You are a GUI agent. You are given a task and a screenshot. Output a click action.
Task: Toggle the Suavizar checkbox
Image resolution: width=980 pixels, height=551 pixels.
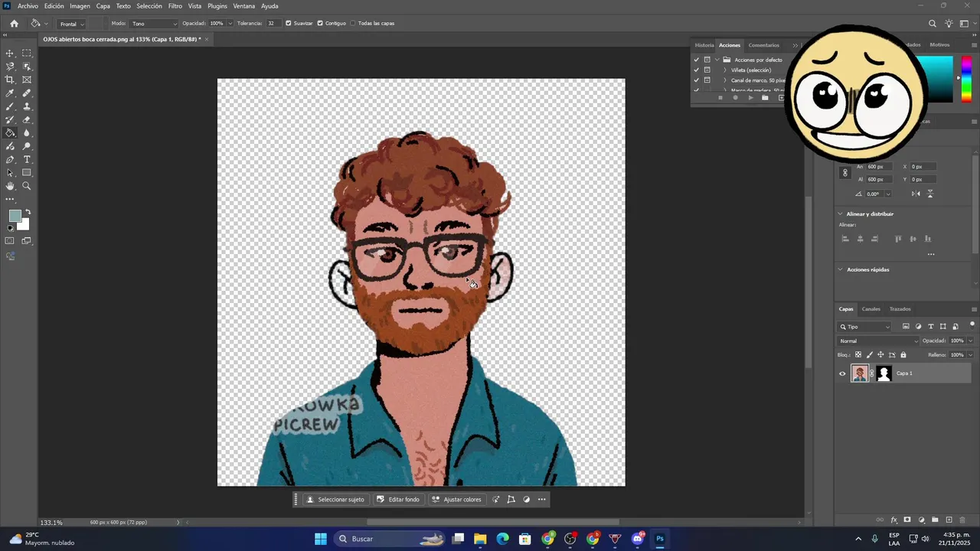tap(289, 24)
